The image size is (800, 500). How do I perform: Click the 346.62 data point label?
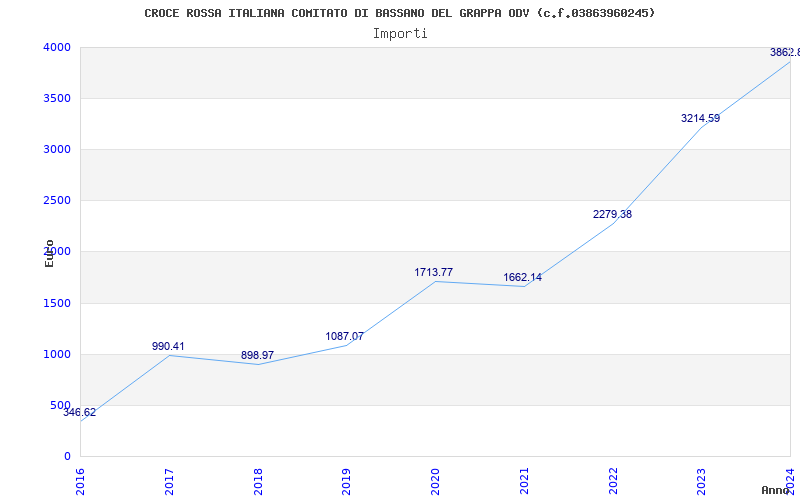point(80,413)
